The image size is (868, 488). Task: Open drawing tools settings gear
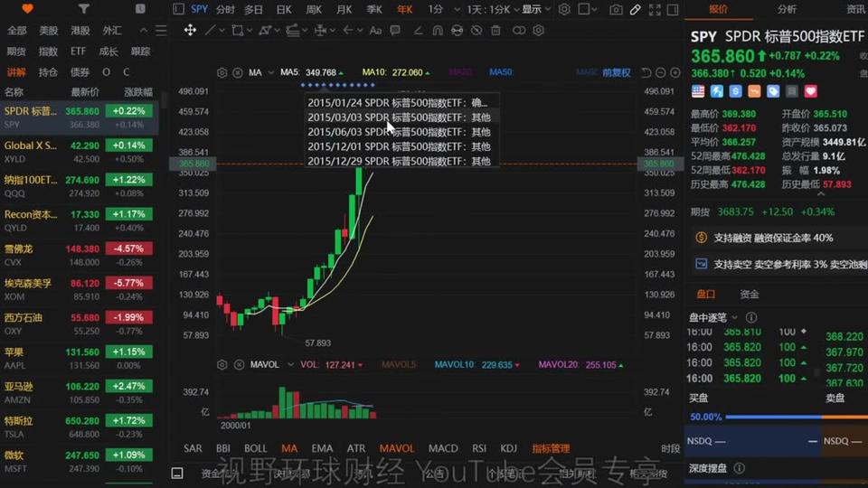(538, 31)
